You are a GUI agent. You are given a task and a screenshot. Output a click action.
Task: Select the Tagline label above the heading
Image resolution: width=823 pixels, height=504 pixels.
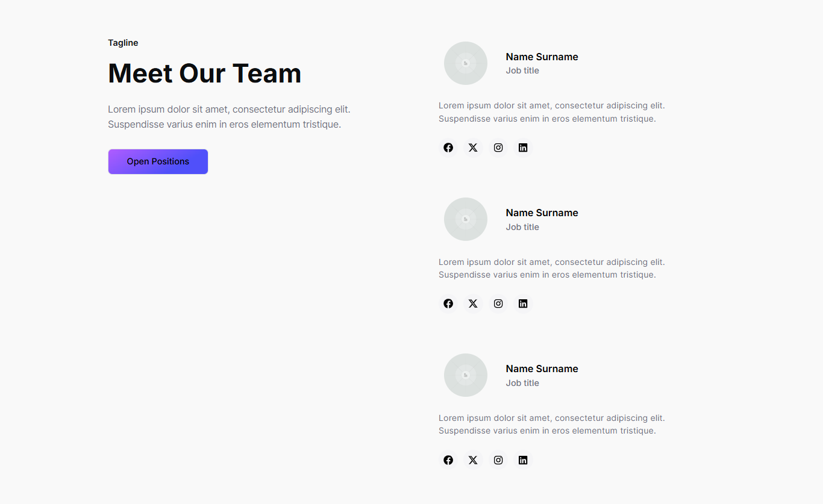tap(123, 43)
